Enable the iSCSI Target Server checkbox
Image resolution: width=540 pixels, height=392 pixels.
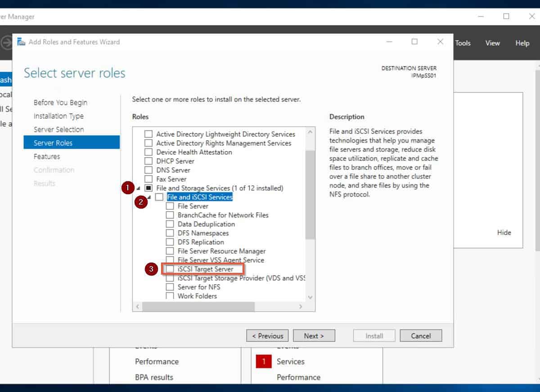(x=170, y=269)
